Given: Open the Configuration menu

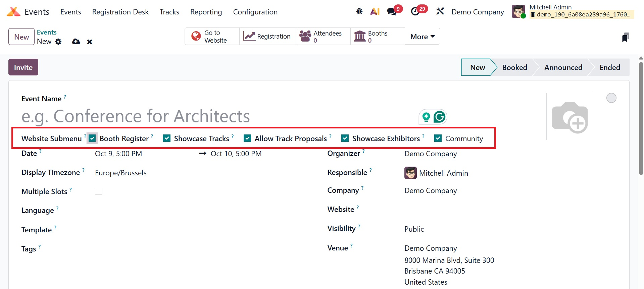Looking at the screenshot, I should (x=255, y=12).
